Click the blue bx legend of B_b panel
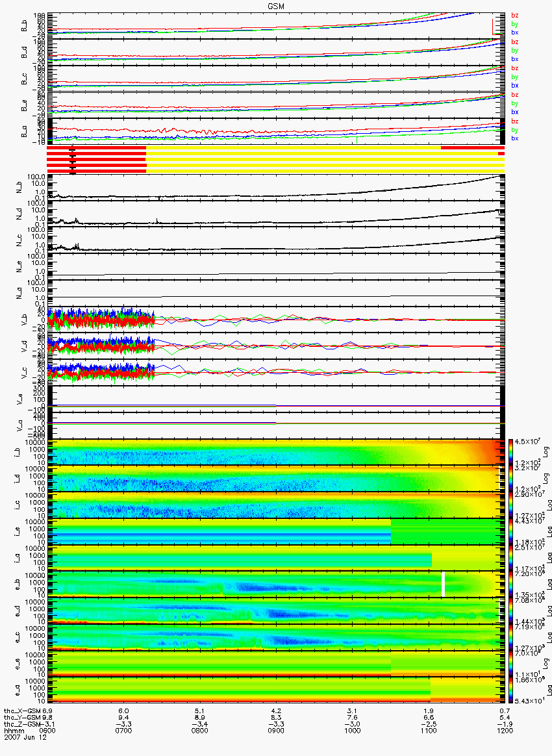Image resolution: width=552 pixels, height=756 pixels. (x=514, y=32)
